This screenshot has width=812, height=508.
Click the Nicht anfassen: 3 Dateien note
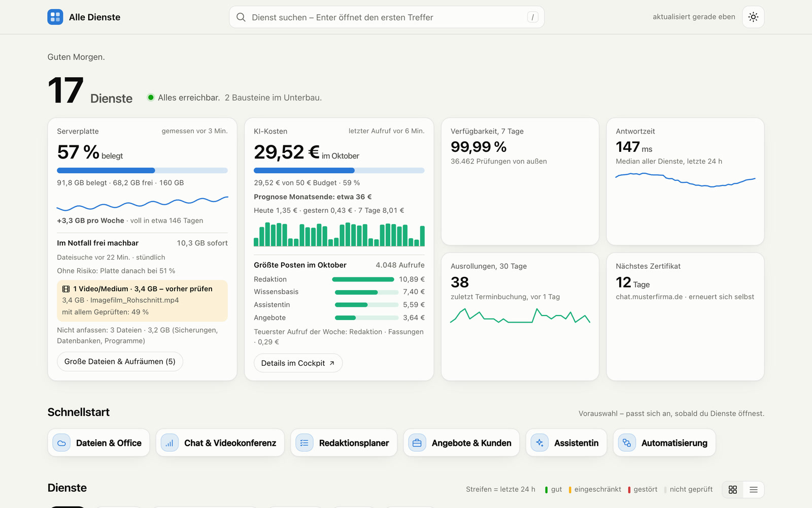point(138,335)
